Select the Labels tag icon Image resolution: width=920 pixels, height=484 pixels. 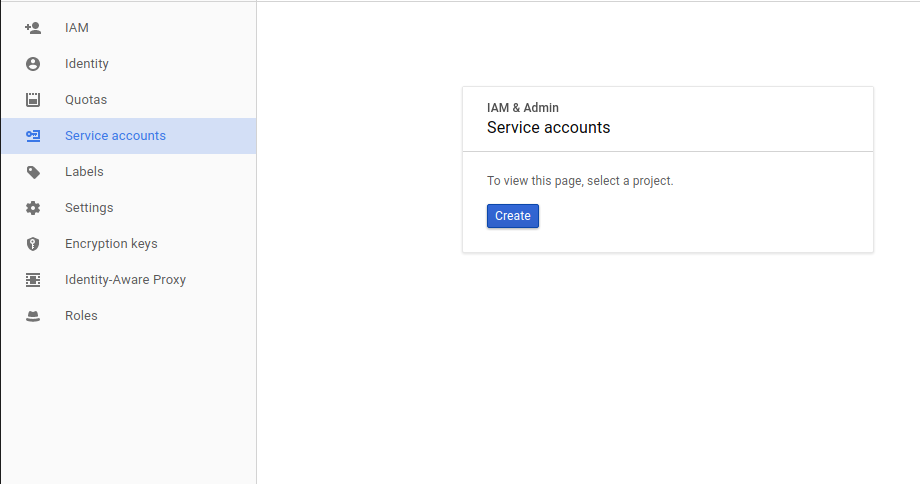(x=33, y=172)
